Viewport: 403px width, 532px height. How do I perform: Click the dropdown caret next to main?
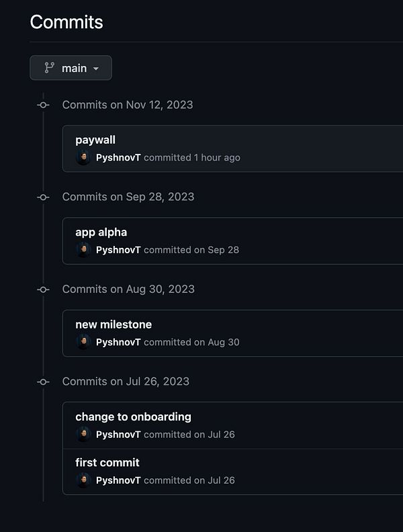point(96,69)
